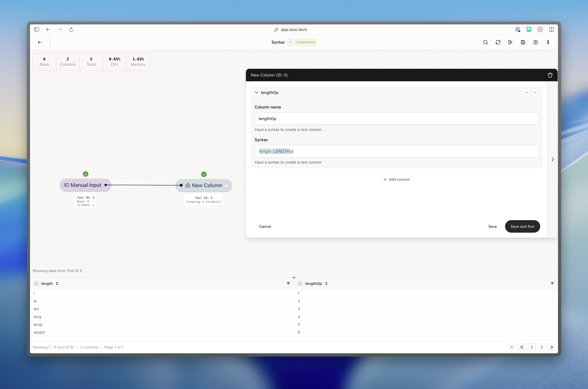Image resolution: width=588 pixels, height=389 pixels.
Task: Select the Manual Input node
Action: 86,185
